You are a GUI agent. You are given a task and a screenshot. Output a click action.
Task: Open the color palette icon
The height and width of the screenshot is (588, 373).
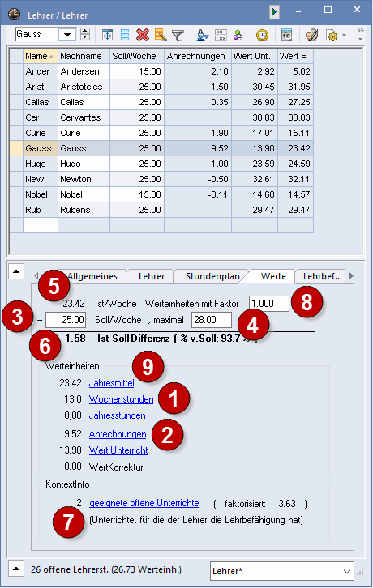[311, 35]
